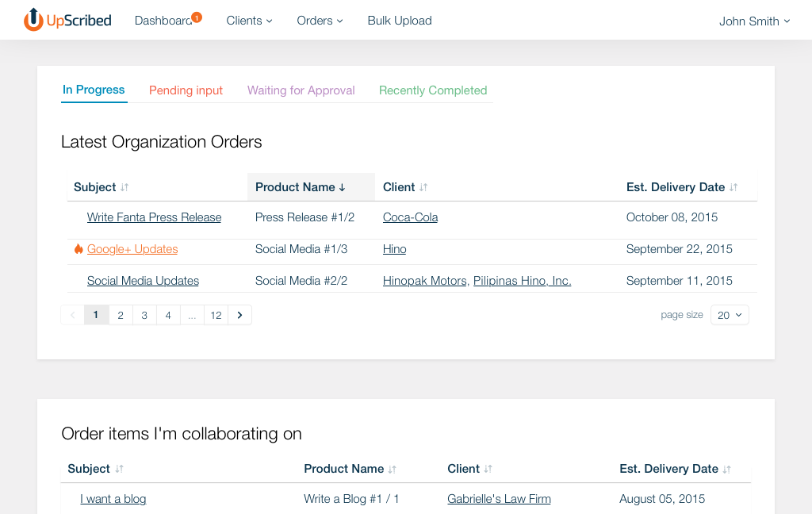Open the Gabrielle's Law Firm client
This screenshot has width=812, height=514.
coord(500,499)
